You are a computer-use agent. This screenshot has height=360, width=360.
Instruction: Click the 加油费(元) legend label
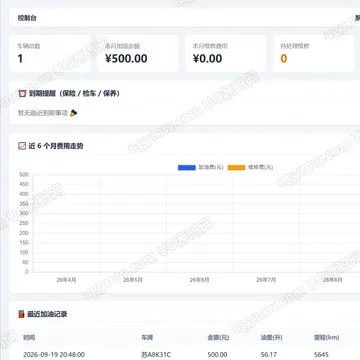coord(211,167)
